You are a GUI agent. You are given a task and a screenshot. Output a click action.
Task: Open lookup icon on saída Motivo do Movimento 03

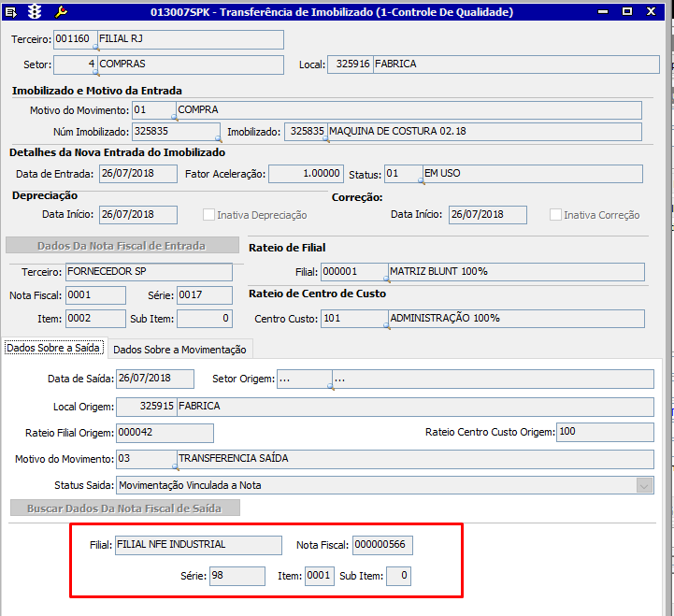(x=175, y=466)
